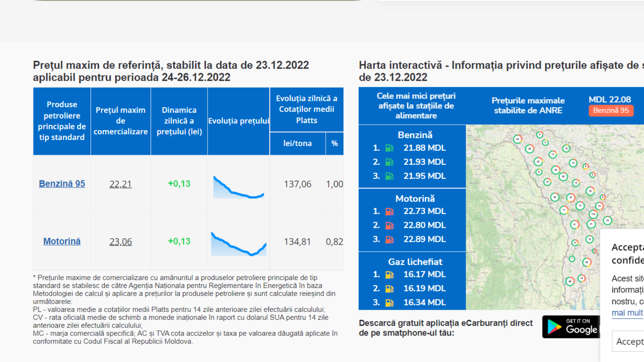The height and width of the screenshot is (362, 644).
Task: Open the Google Play download badge
Action: pyautogui.click(x=572, y=326)
